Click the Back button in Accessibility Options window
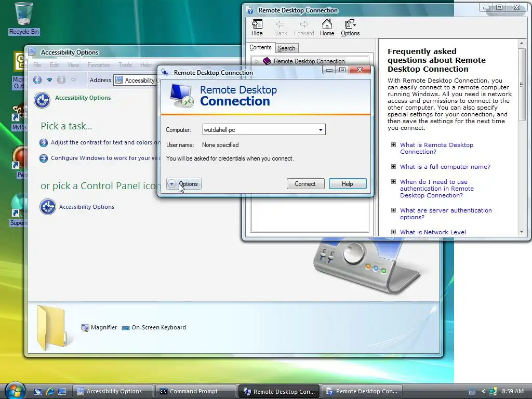This screenshot has height=399, width=532. [x=37, y=80]
